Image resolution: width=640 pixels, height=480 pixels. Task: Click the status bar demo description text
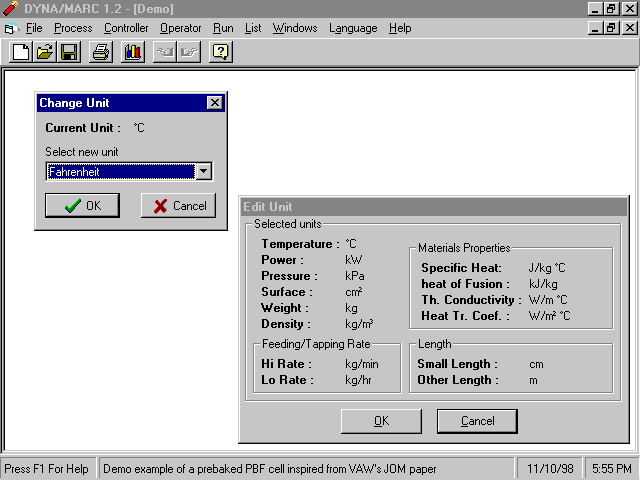coord(270,469)
